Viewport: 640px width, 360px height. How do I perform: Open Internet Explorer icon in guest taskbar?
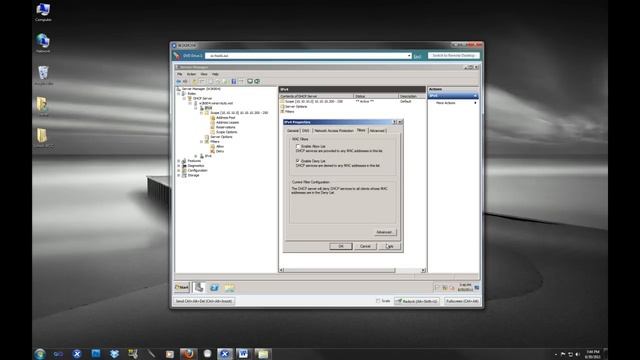point(214,288)
